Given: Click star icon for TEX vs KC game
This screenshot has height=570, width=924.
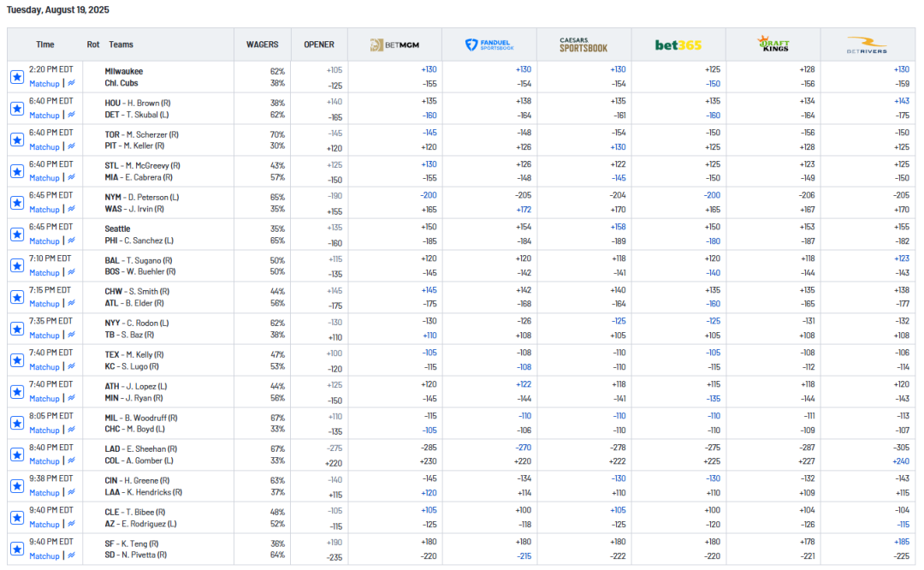Looking at the screenshot, I should click(17, 361).
